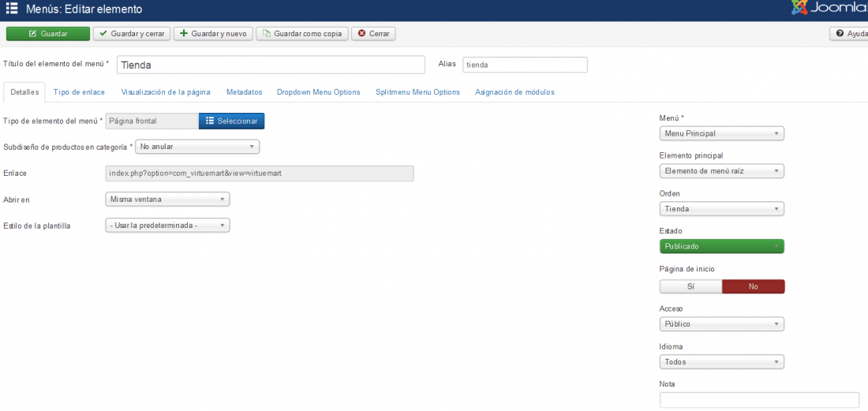Open the Orden Tienda dropdown
This screenshot has height=411, width=868.
(x=722, y=209)
